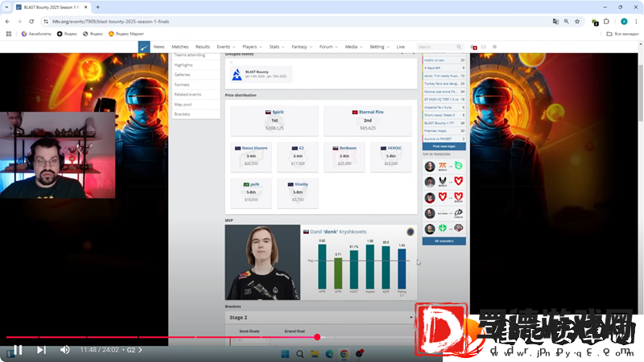
Task: Click the Post new topic button
Action: coord(444,146)
